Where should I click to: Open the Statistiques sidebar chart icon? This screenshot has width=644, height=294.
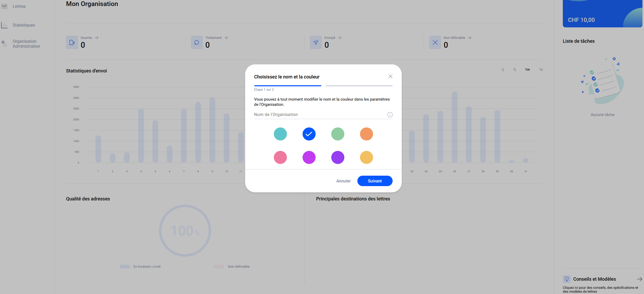(4, 25)
